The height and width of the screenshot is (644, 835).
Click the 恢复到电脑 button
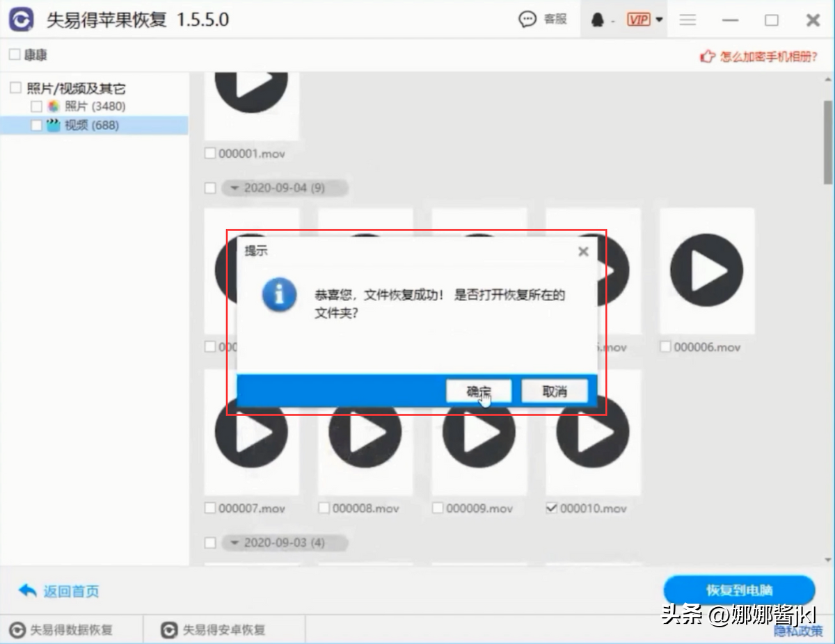pyautogui.click(x=739, y=590)
